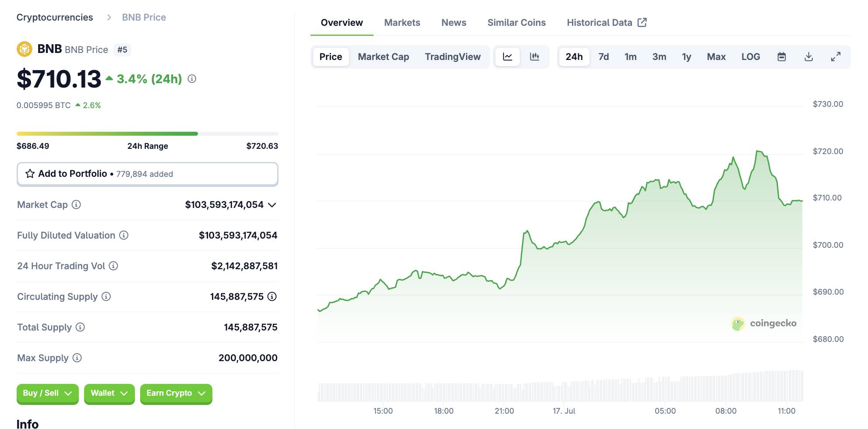
Task: Click the 200,000,000 max supply value
Action: pyautogui.click(x=248, y=358)
